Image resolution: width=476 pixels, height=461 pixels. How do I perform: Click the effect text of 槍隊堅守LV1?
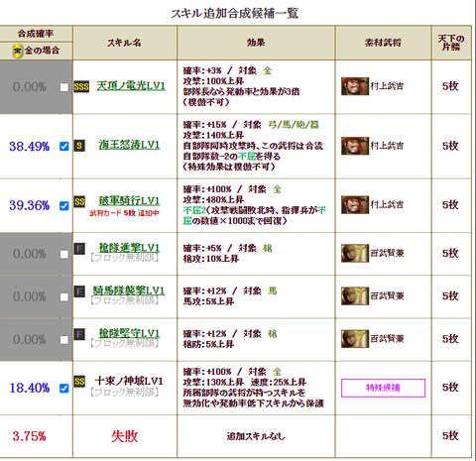pyautogui.click(x=230, y=339)
